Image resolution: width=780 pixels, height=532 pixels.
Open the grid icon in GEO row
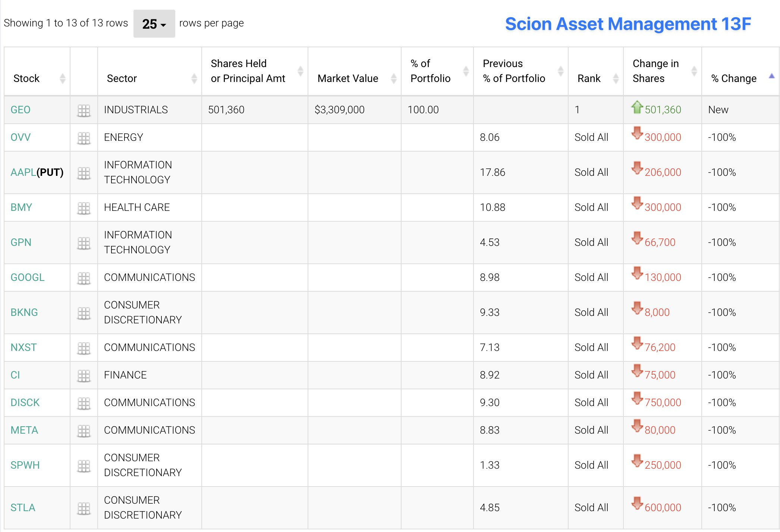pyautogui.click(x=84, y=110)
